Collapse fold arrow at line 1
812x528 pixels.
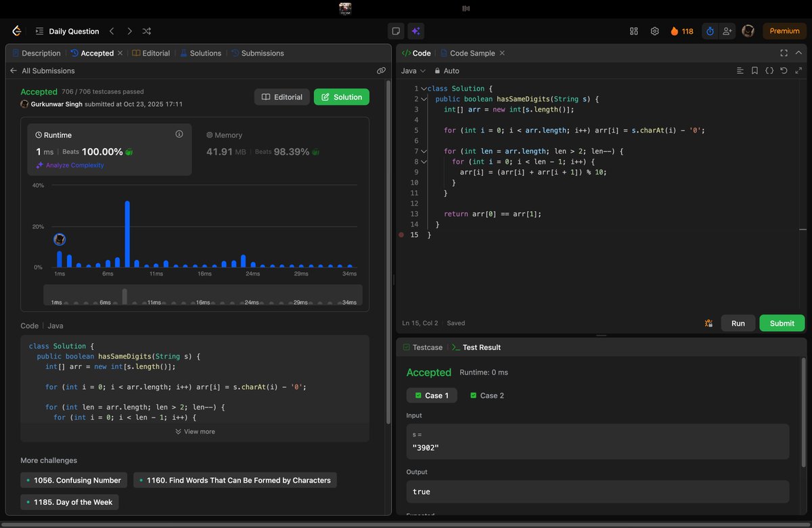click(x=424, y=89)
